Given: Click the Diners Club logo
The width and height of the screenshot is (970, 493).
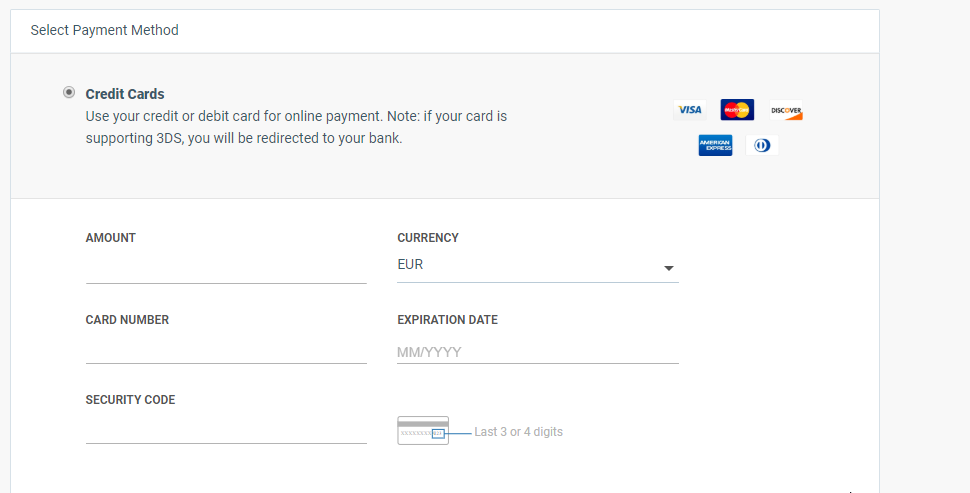Looking at the screenshot, I should tap(762, 145).
